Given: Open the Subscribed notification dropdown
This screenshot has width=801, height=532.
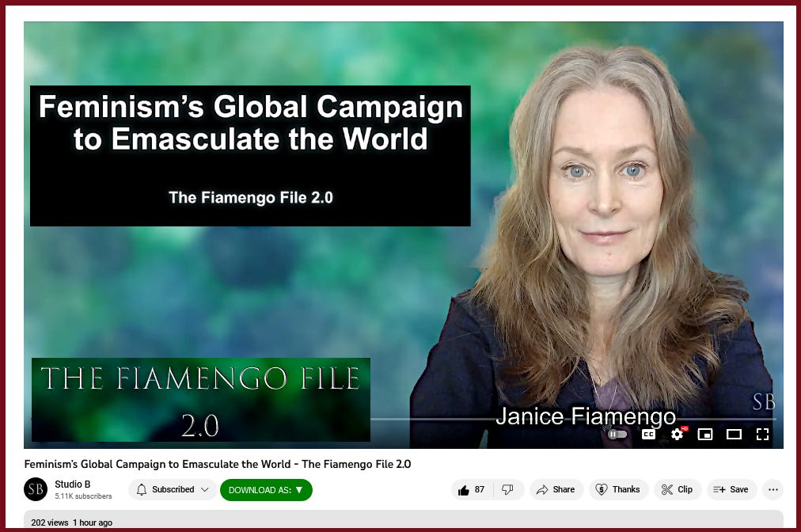Looking at the screenshot, I should 173,489.
